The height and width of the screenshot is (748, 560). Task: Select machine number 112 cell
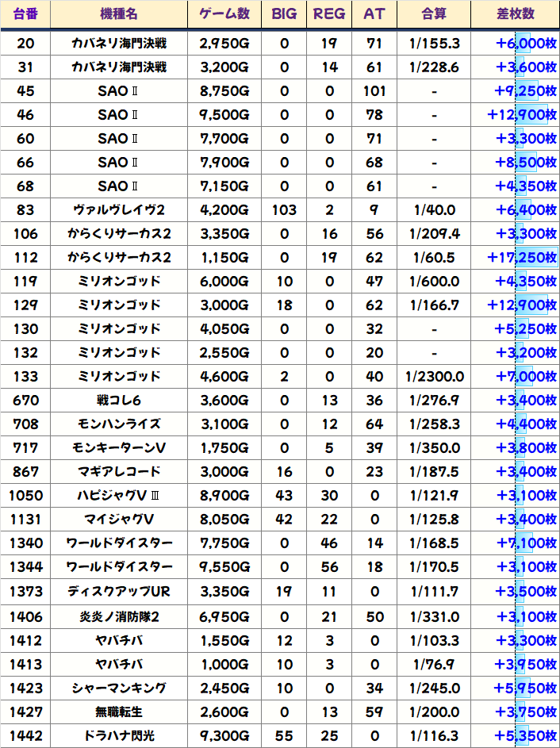pyautogui.click(x=25, y=258)
